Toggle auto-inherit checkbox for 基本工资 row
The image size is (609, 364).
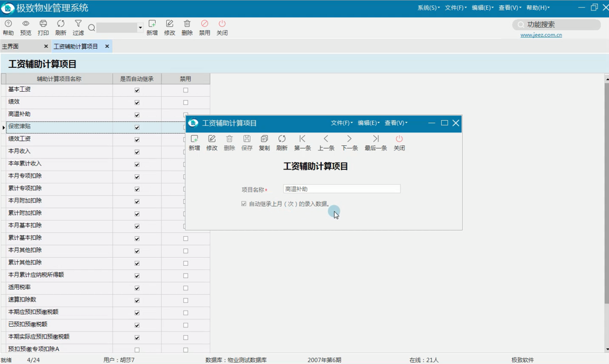pyautogui.click(x=137, y=90)
